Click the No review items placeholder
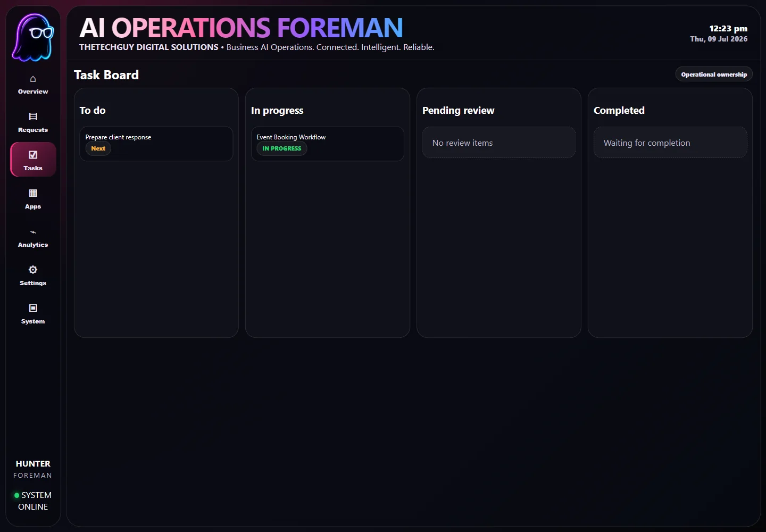Viewport: 766px width, 532px height. [499, 143]
